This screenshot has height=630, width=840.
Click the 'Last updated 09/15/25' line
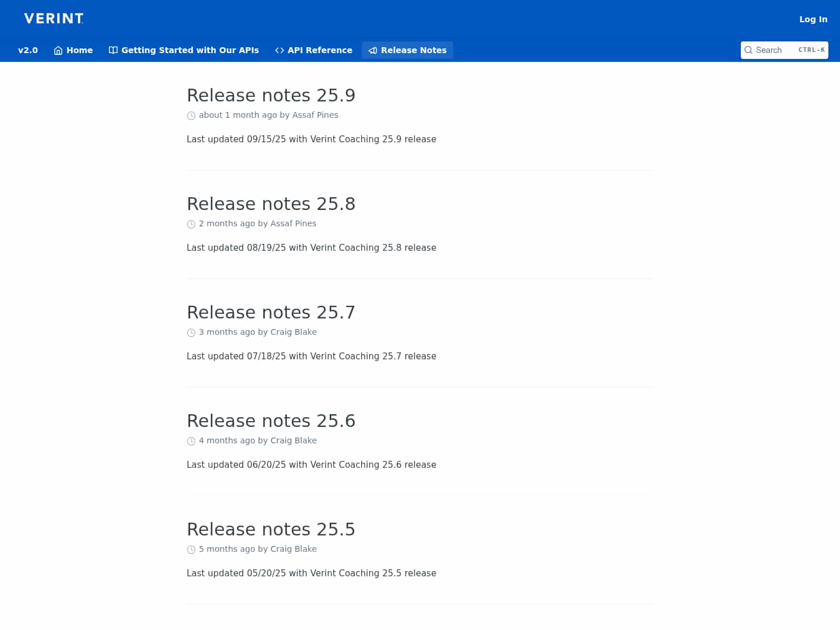coord(311,139)
